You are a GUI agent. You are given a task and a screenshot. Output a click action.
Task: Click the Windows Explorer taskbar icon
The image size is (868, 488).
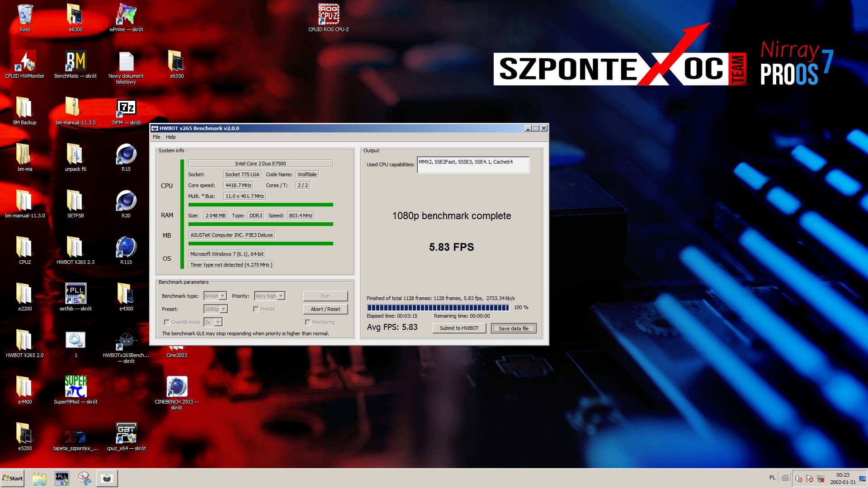(x=39, y=479)
